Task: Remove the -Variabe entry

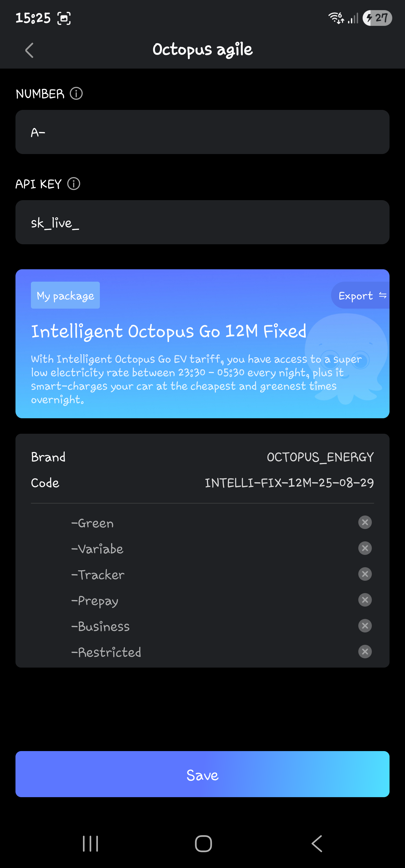Action: [x=364, y=548]
